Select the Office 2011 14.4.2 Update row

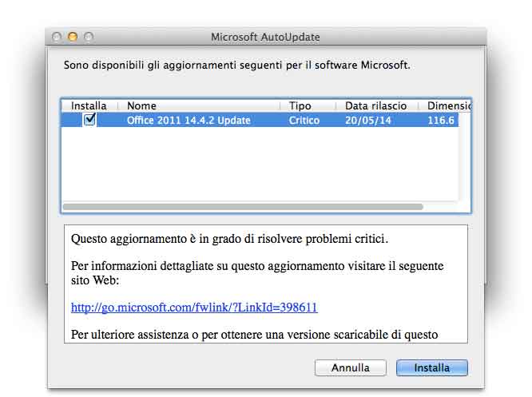(189, 121)
